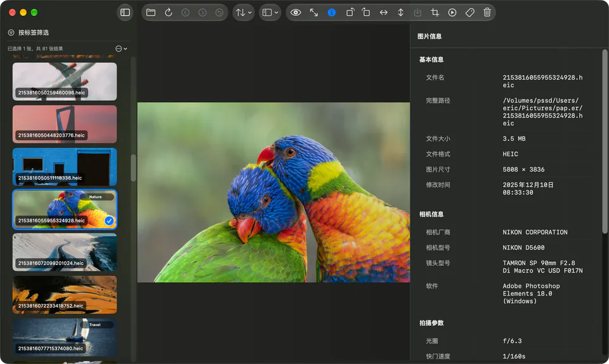609x364 pixels.
Task: Click the full path /Volumes/pssd/Users value
Action: [542, 112]
